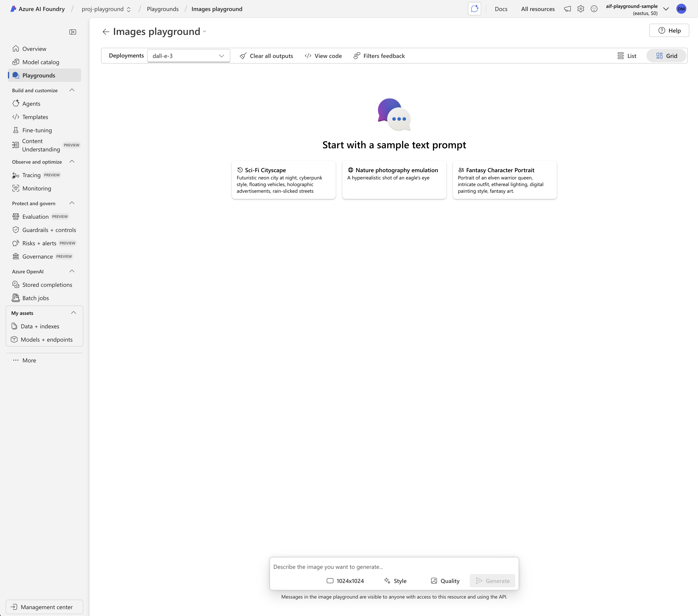698x616 pixels.
Task: Open the Style options
Action: coord(395,581)
